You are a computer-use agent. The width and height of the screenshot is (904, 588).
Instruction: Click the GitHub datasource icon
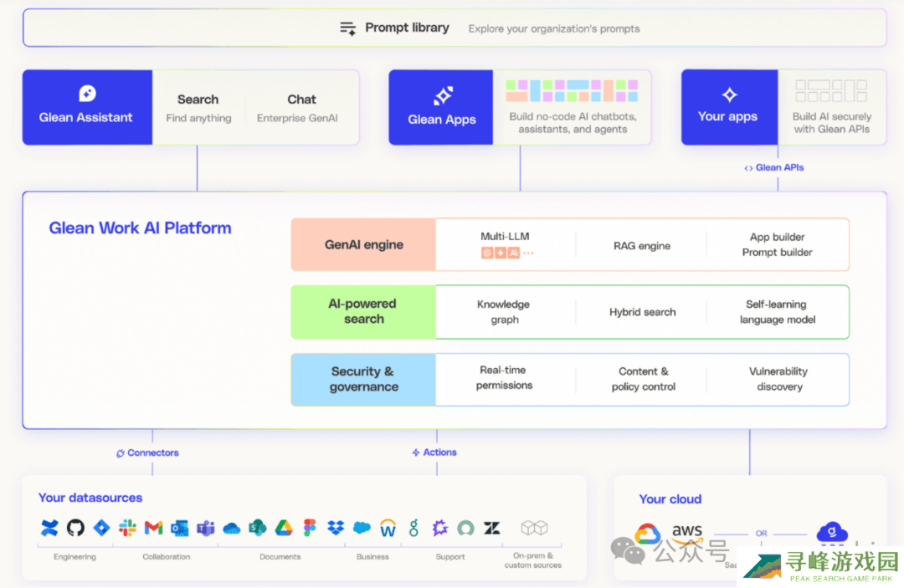75,528
